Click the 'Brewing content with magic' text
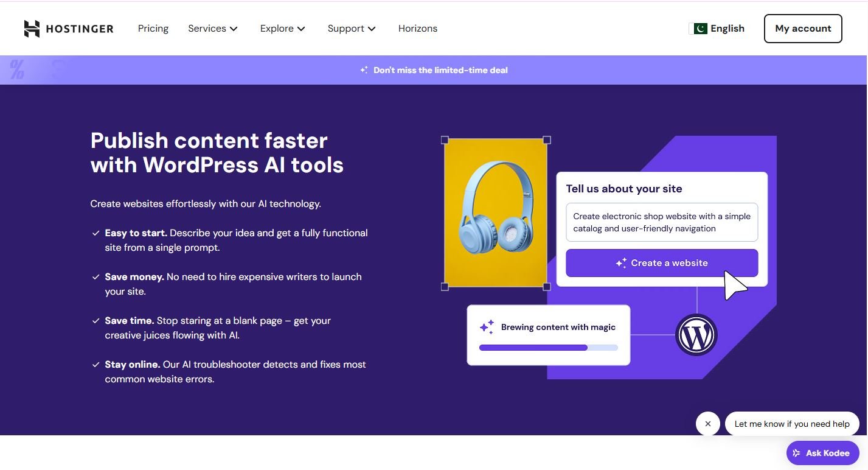The width and height of the screenshot is (868, 470). [x=558, y=327]
